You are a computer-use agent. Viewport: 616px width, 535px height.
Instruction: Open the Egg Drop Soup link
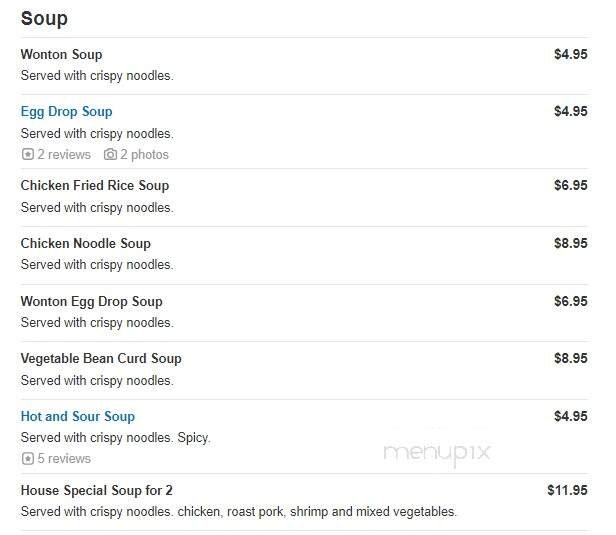tap(66, 111)
